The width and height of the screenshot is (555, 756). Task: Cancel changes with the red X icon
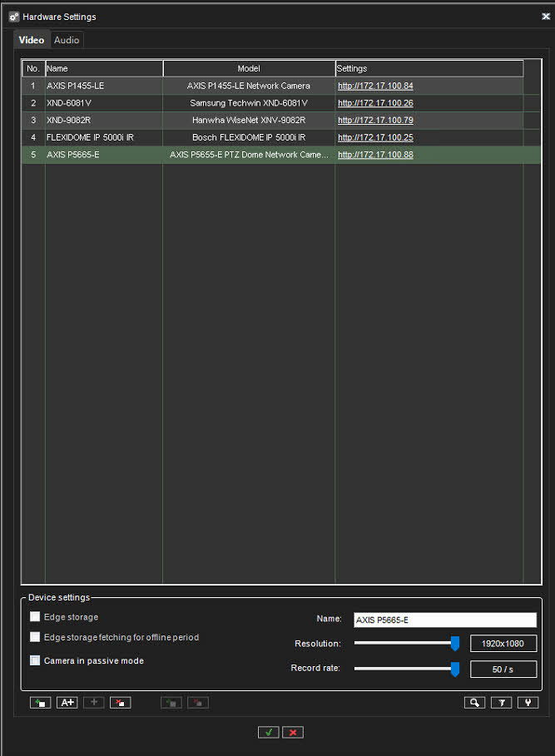pos(293,732)
